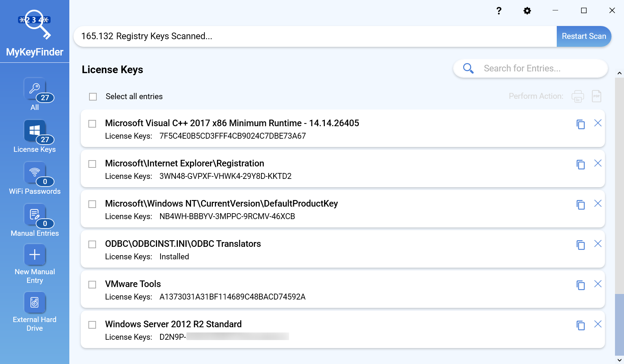Open the All entries category icon
The width and height of the screenshot is (624, 364).
[35, 88]
